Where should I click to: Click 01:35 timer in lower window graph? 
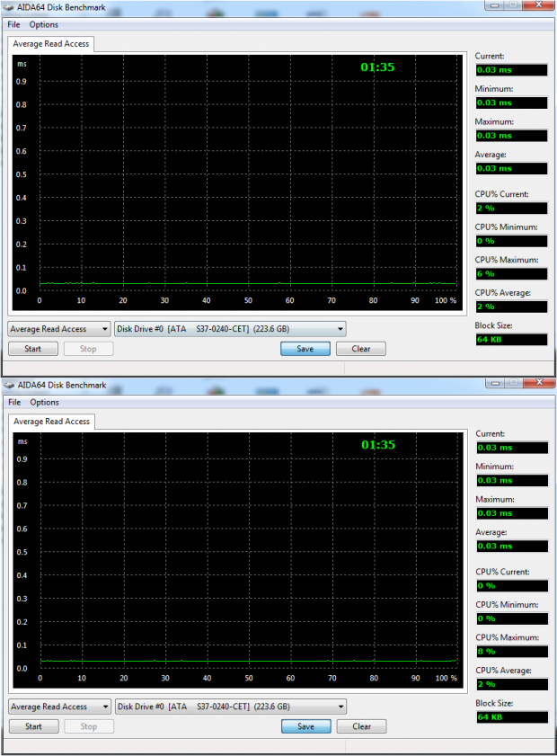pos(378,445)
